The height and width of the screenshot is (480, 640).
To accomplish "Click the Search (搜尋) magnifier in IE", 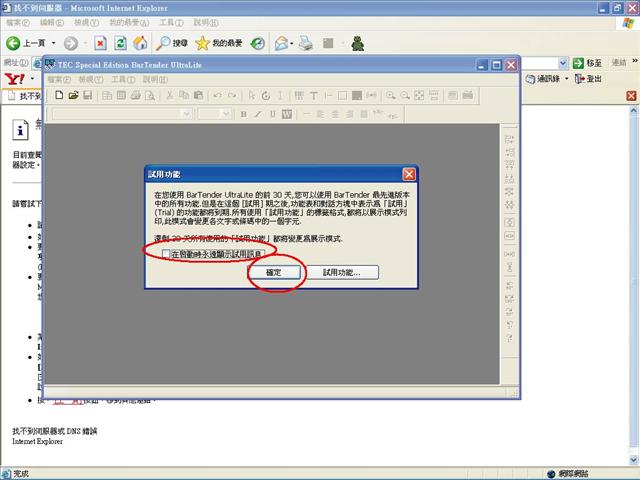I will (x=172, y=43).
